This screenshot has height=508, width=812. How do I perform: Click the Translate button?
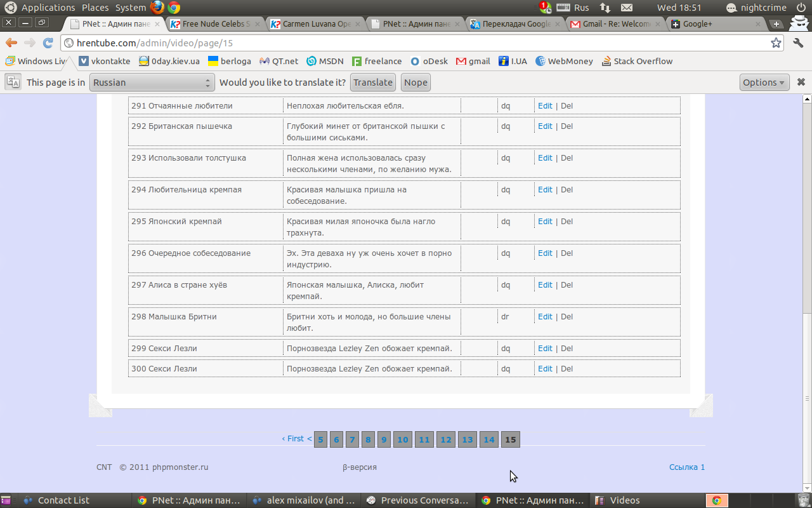point(373,83)
